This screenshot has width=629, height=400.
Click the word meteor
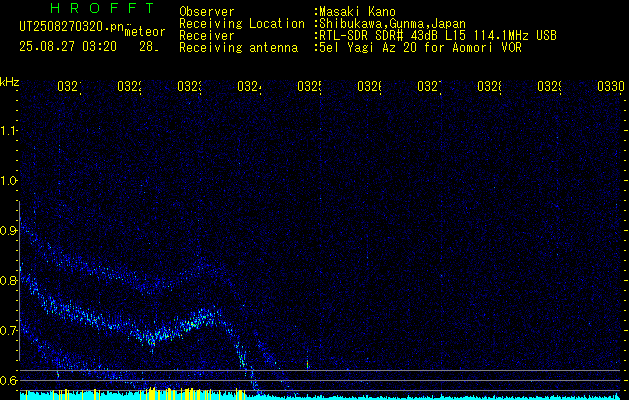[145, 32]
